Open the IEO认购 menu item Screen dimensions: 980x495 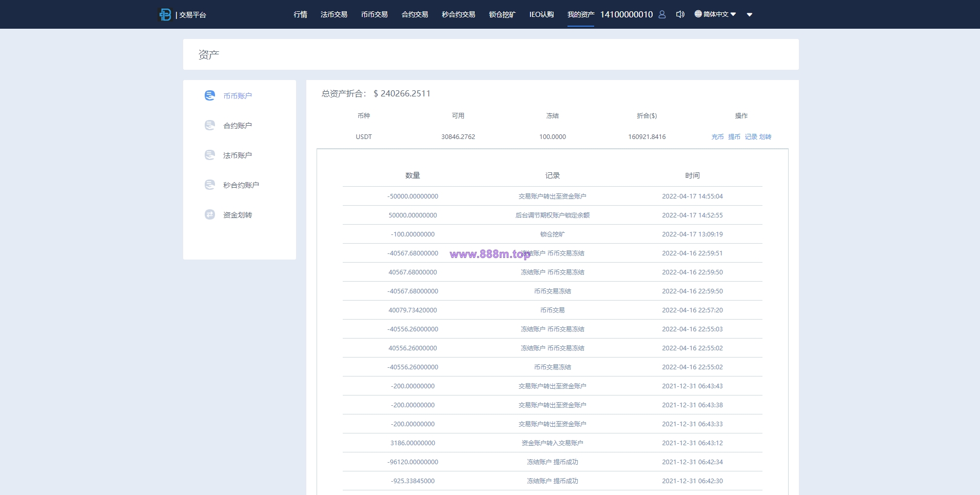click(541, 14)
